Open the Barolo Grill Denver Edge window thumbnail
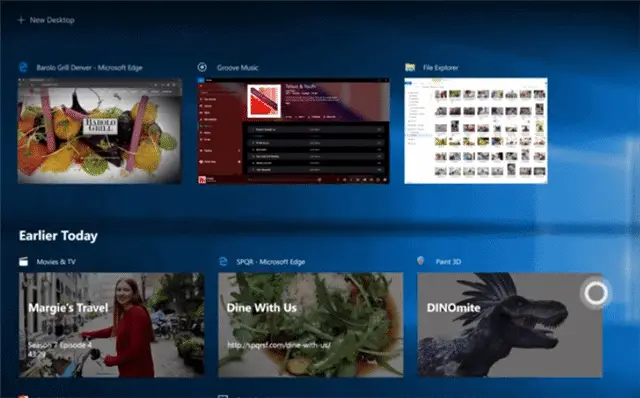640x398 pixels. [100, 131]
